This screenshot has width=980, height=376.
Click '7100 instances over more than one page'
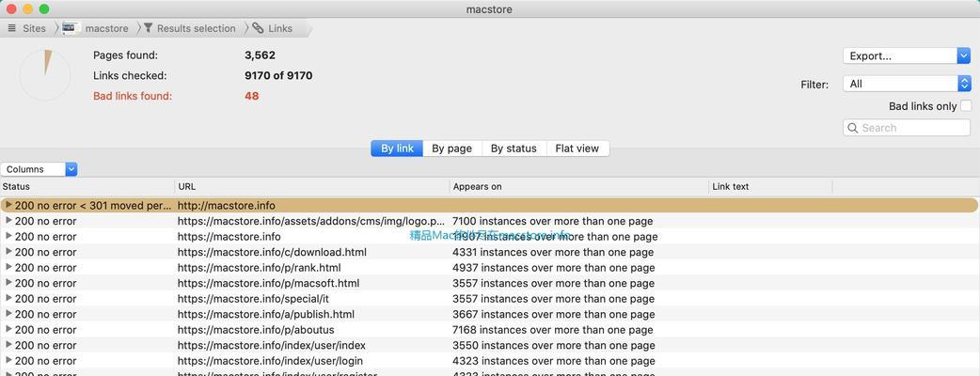tap(552, 221)
